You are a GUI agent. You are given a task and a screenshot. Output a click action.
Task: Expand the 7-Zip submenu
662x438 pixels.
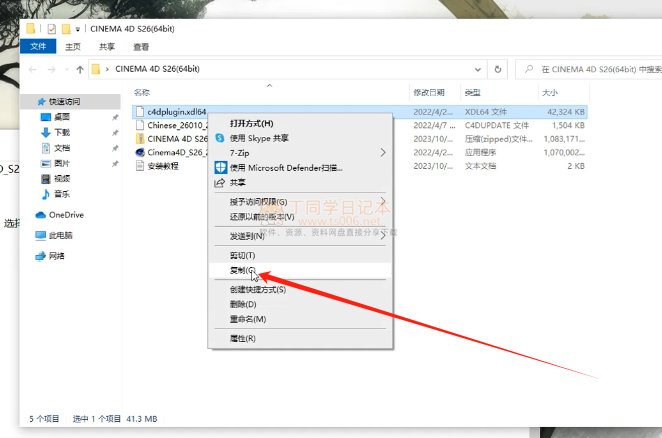click(x=301, y=153)
